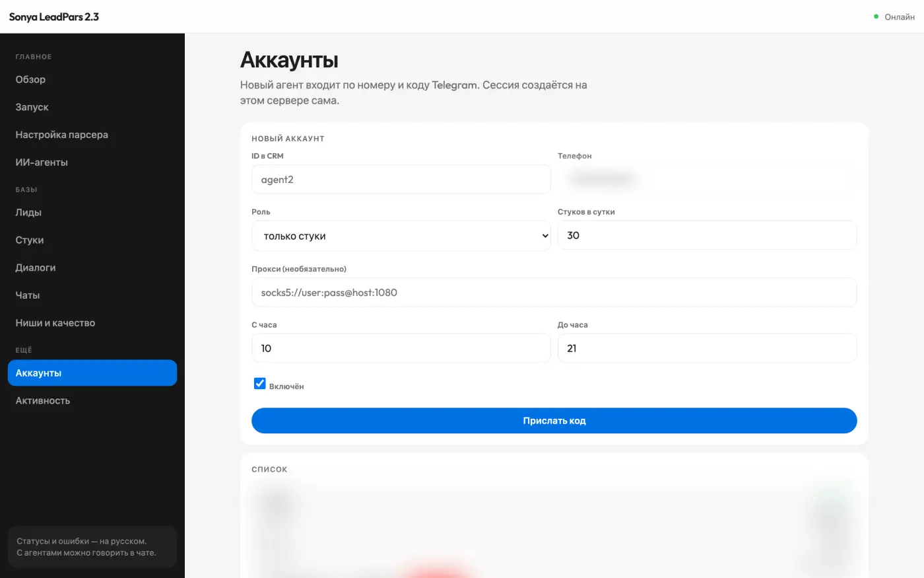
Task: Expand the Роль dropdown
Action: tap(401, 236)
